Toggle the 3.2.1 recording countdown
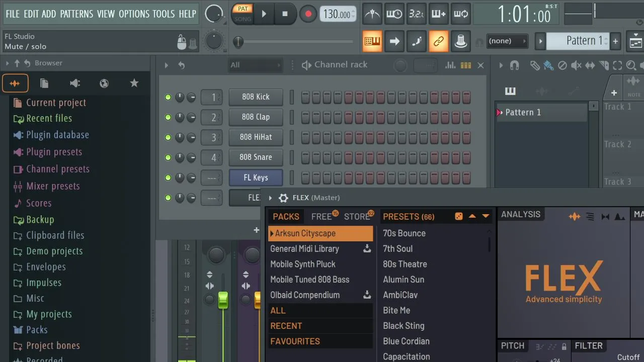644x362 pixels. click(x=416, y=14)
